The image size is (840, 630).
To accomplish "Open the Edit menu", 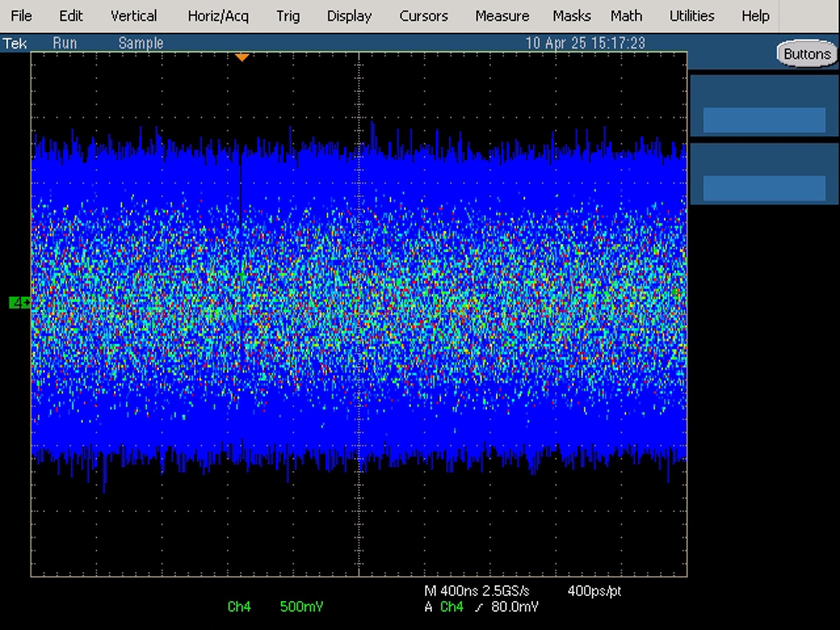I will pos(71,16).
